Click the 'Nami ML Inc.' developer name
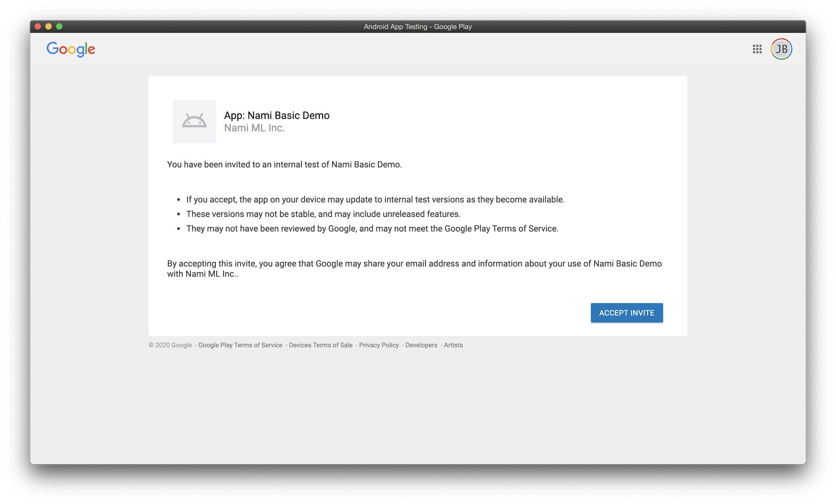 [254, 128]
